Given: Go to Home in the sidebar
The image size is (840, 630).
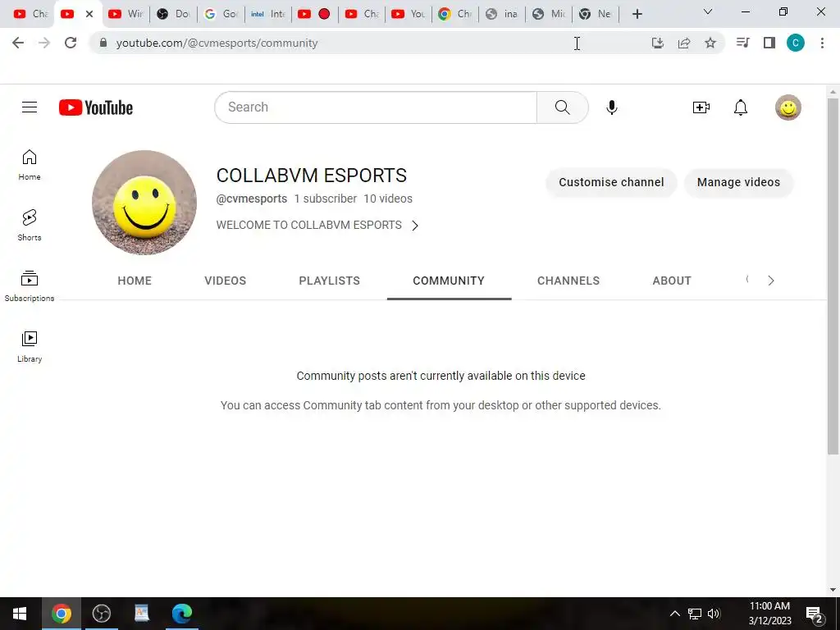Looking at the screenshot, I should click(x=30, y=165).
